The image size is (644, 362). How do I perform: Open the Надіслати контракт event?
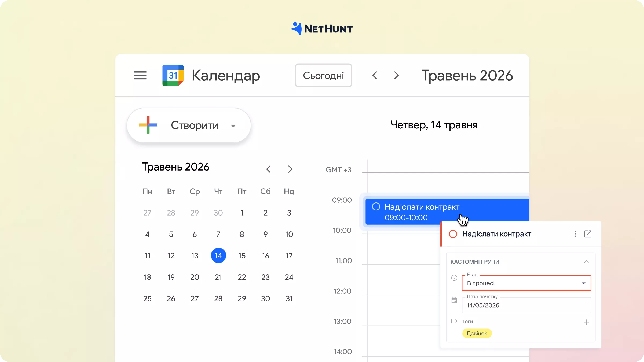(447, 212)
